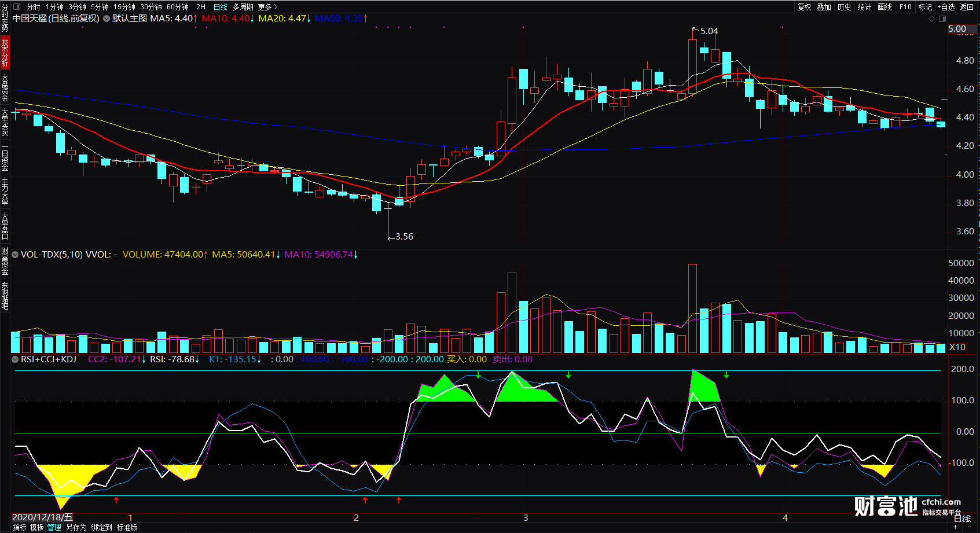This screenshot has width=980, height=533.
Task: Open the 大单买卖 sidebar tab
Action: pos(5,122)
